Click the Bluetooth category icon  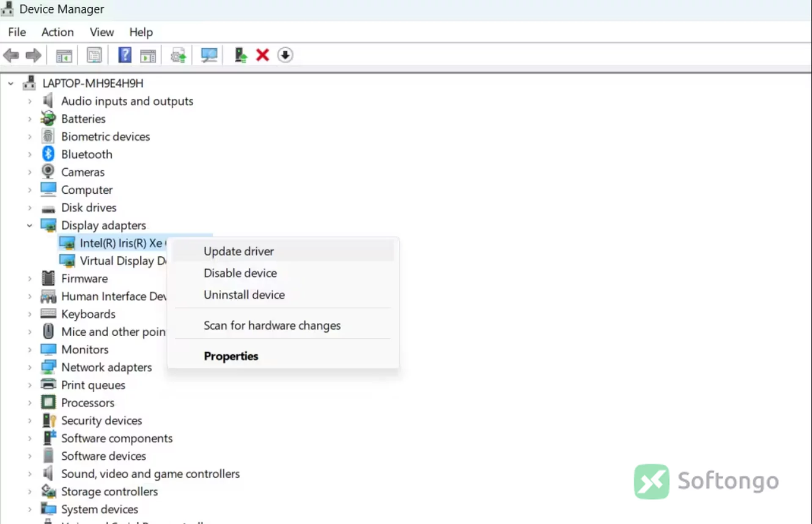pos(48,154)
